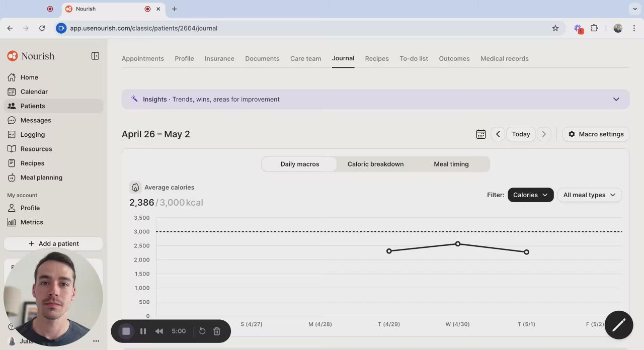Open Home in the sidebar
Screen dimensions: 644x350
coord(53,77)
